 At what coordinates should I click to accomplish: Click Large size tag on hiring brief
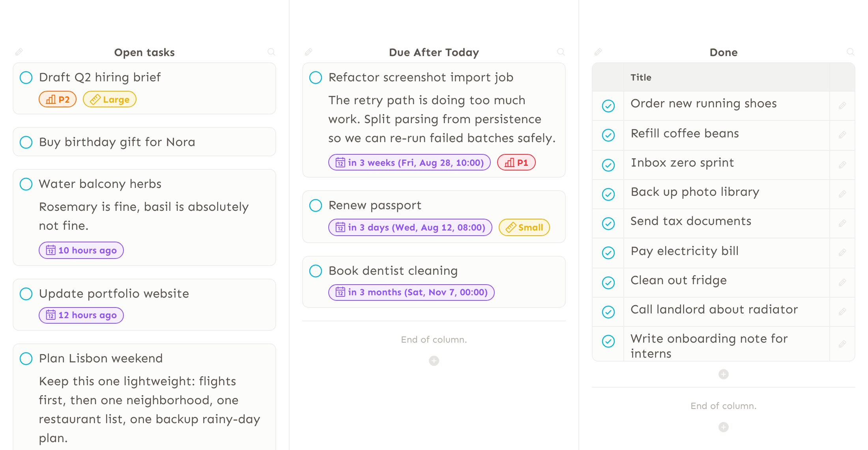tap(110, 99)
